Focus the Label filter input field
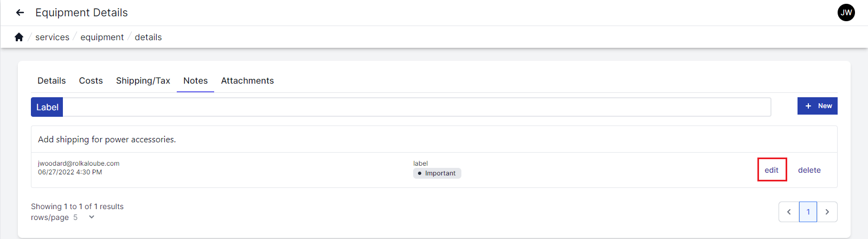 [416, 107]
